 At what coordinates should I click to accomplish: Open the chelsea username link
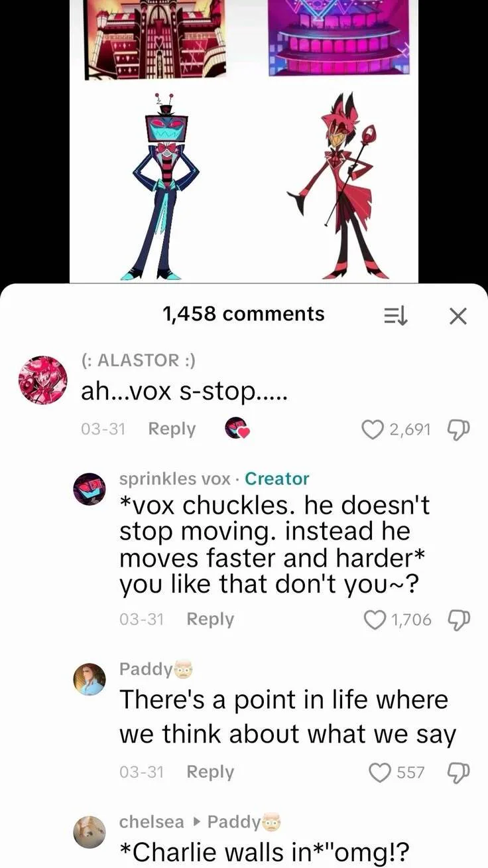tap(152, 822)
